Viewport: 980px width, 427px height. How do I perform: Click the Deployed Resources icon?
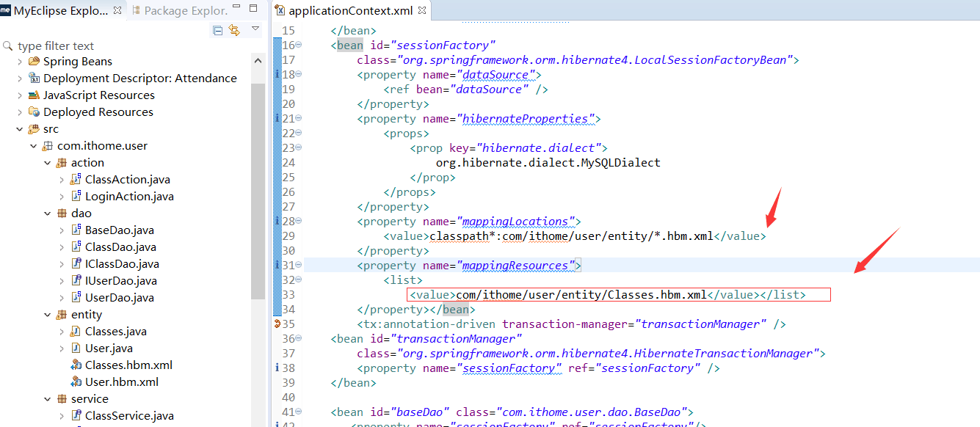33,112
